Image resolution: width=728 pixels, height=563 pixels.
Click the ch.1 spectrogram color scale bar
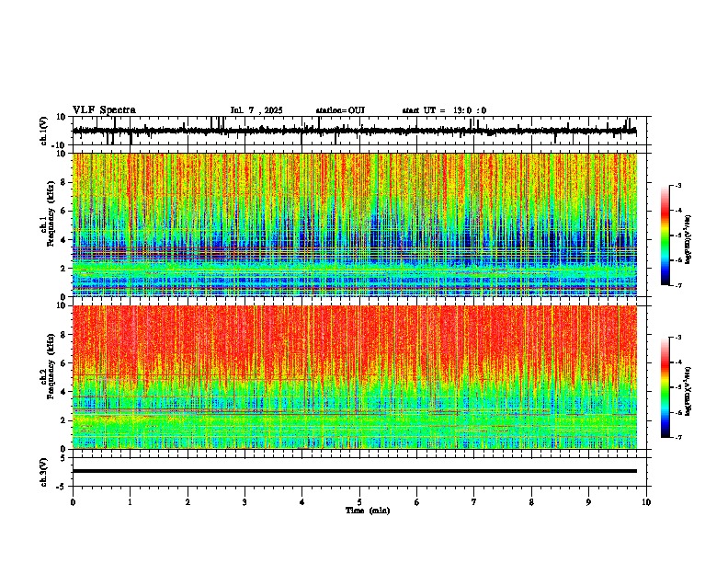point(665,236)
